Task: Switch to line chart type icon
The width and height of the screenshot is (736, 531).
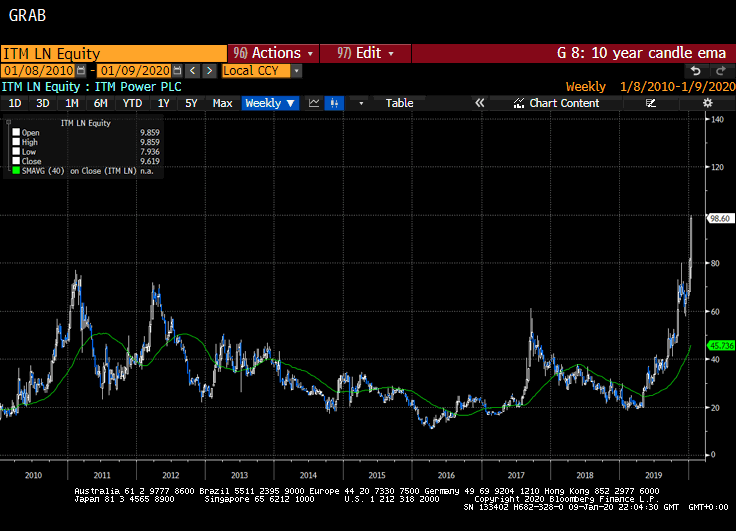Action: pos(314,103)
